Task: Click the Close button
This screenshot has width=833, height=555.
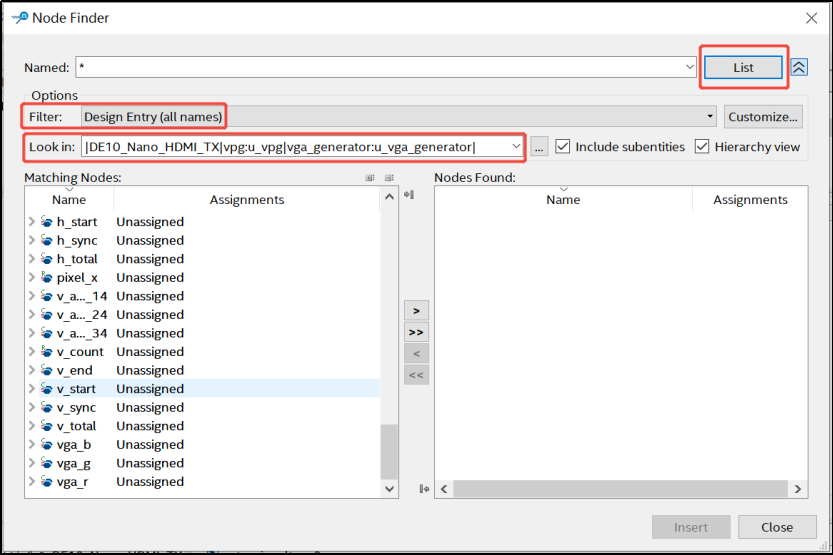Action: (x=777, y=527)
